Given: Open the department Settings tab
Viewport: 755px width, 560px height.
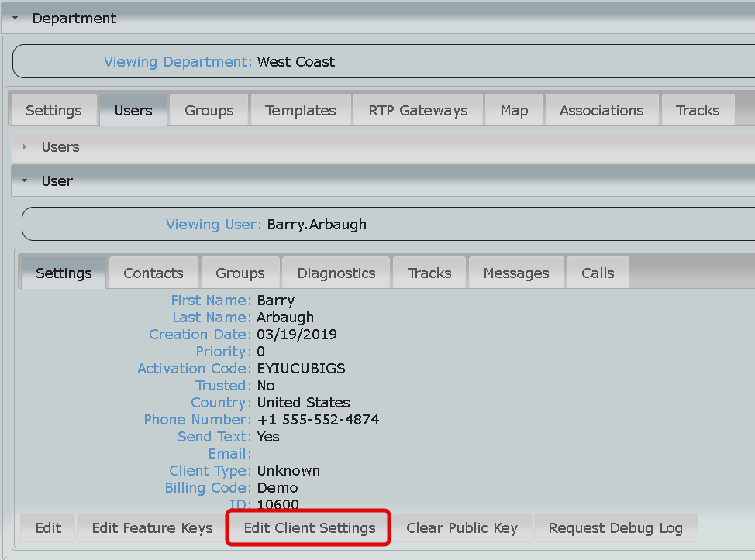Looking at the screenshot, I should tap(53, 111).
